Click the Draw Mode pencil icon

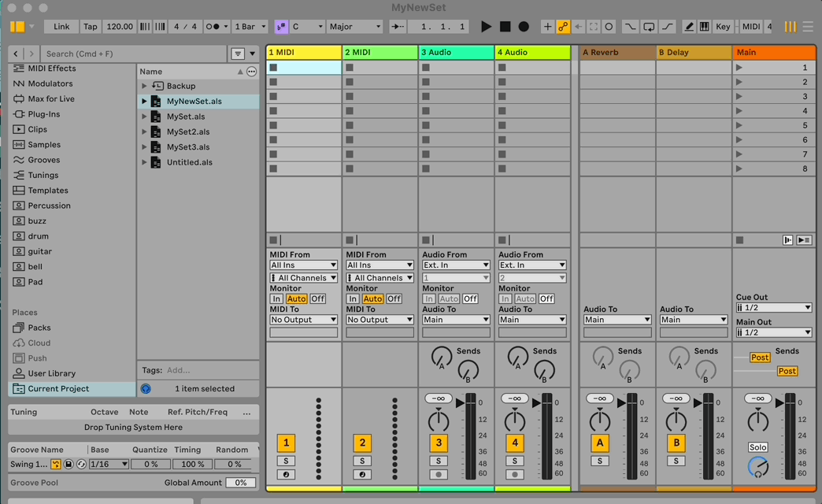(689, 27)
